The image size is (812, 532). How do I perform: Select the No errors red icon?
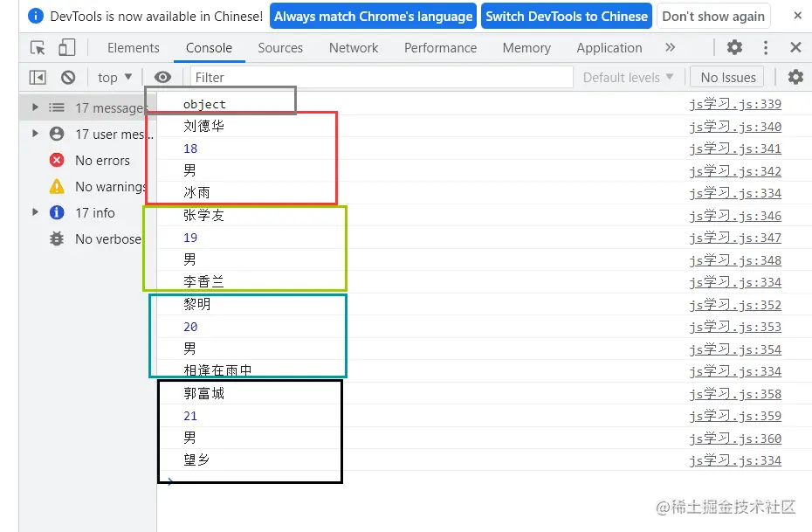(x=57, y=160)
